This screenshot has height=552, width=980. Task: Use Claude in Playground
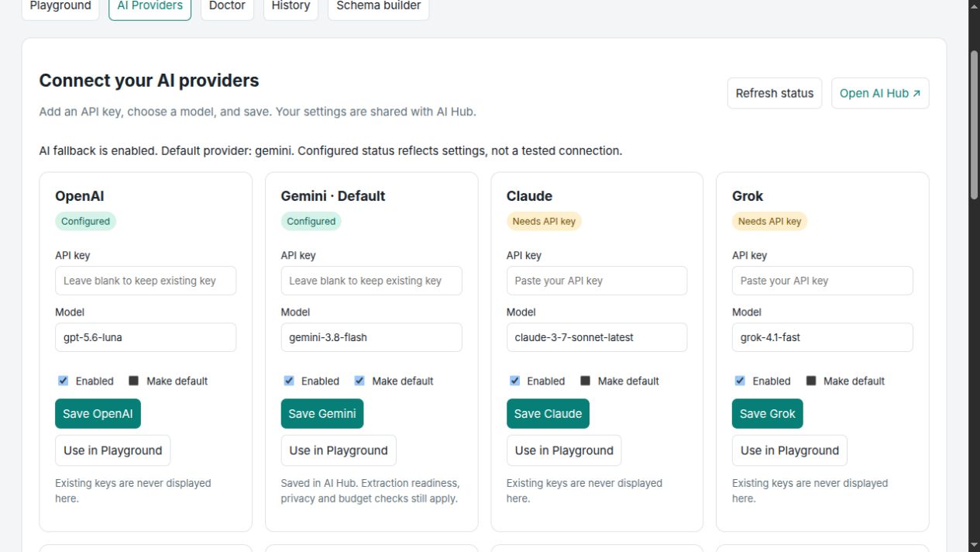(x=564, y=450)
